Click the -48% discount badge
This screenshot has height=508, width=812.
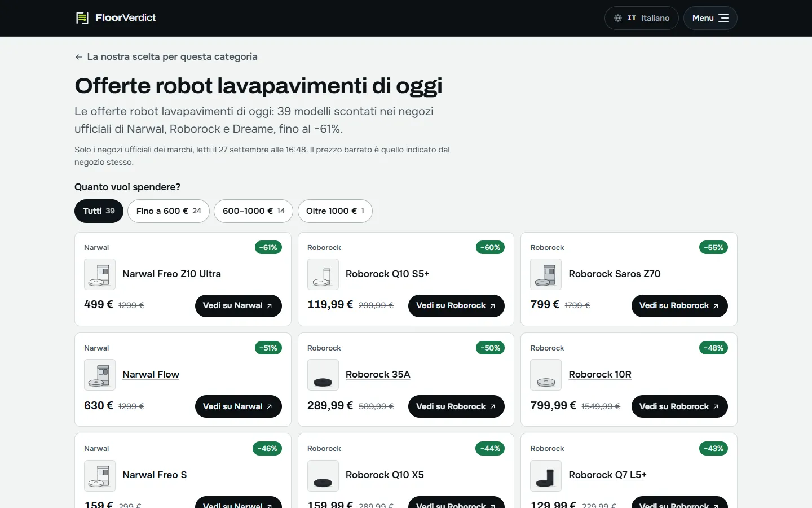click(x=714, y=348)
